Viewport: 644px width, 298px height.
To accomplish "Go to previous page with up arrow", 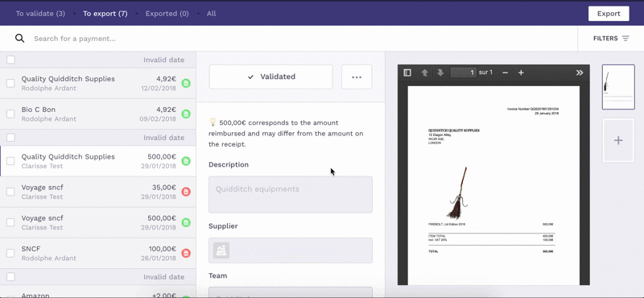I will [x=425, y=72].
